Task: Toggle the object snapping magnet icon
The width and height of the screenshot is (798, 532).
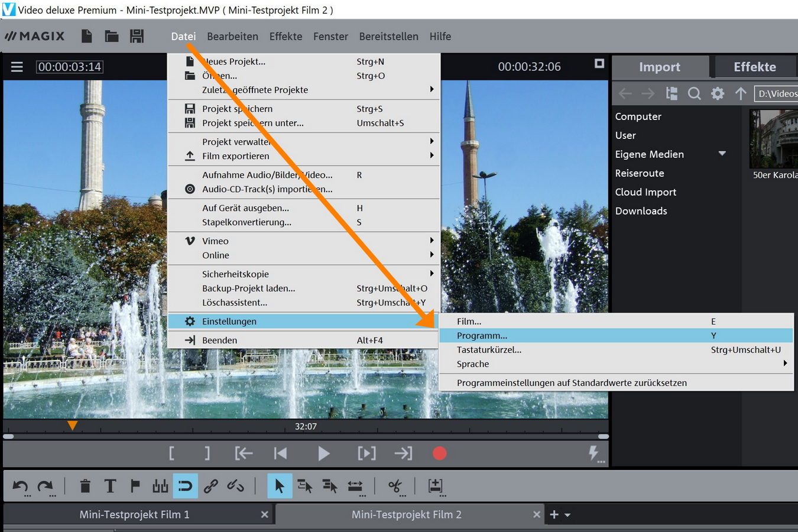Action: [185, 486]
